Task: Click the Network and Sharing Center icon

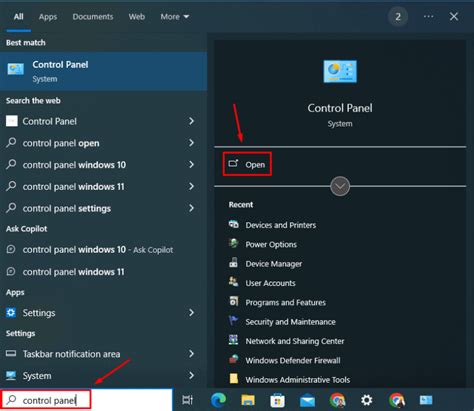Action: click(234, 340)
